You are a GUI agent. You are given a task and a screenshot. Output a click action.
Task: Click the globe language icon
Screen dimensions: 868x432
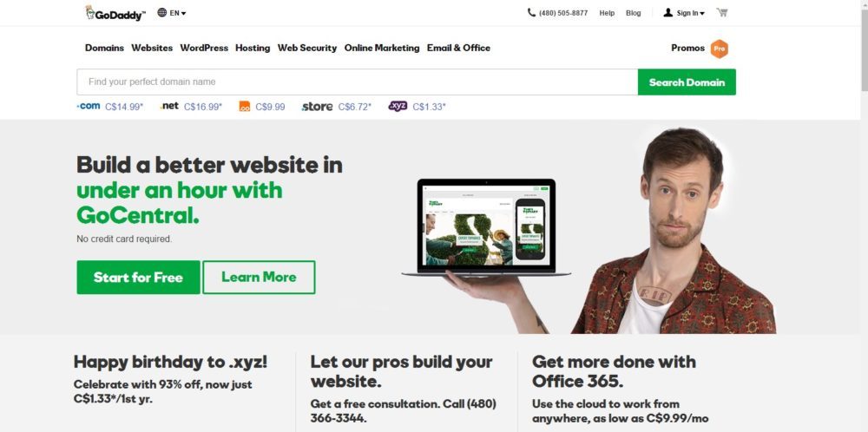pos(161,12)
